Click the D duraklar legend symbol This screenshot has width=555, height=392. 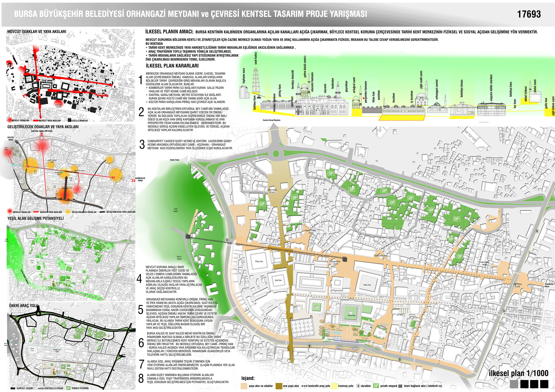point(358,386)
